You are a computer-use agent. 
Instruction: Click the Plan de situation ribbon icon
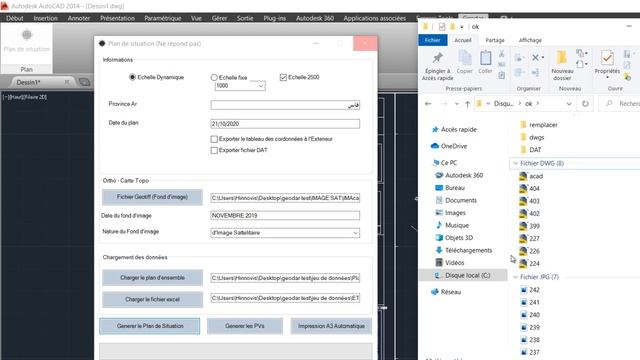pyautogui.click(x=27, y=35)
